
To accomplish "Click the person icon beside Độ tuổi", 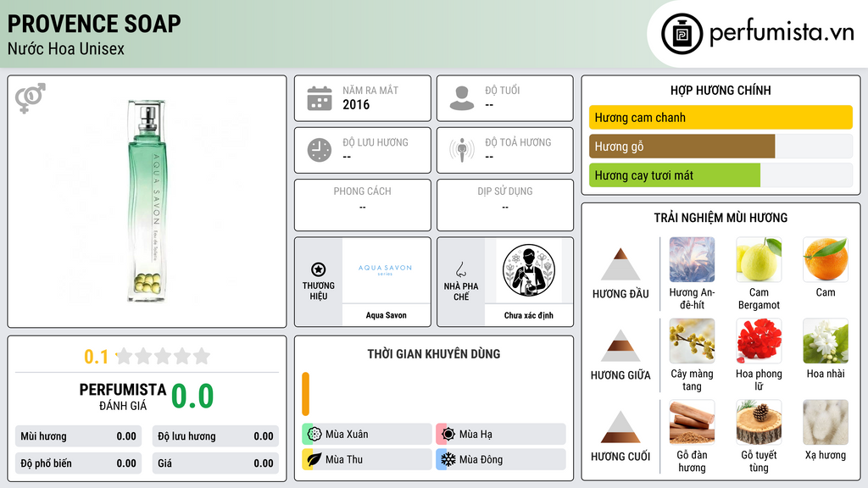I will (462, 98).
